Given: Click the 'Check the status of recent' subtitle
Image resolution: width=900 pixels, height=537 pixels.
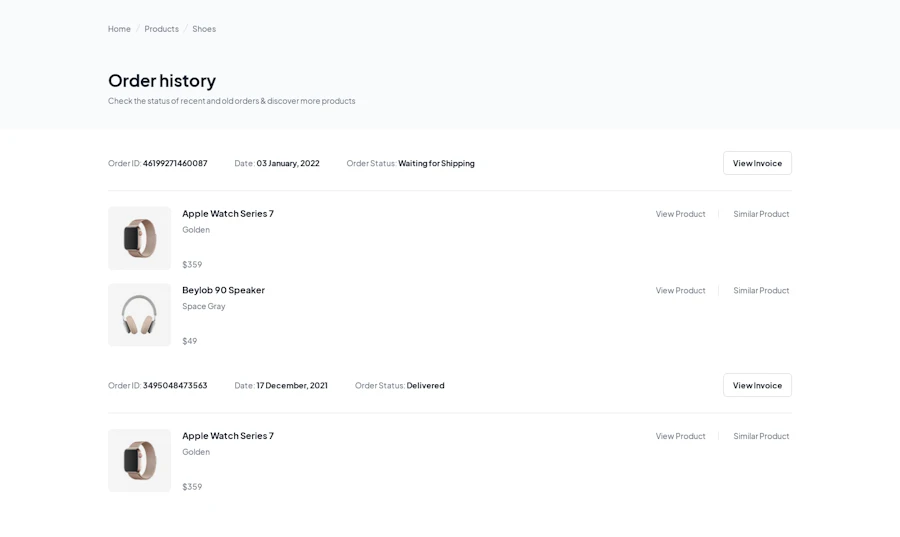Looking at the screenshot, I should point(231,101).
